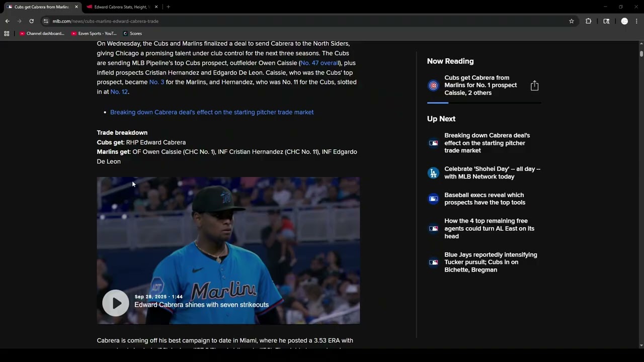Open the Chrome three-dot menu

[636, 21]
